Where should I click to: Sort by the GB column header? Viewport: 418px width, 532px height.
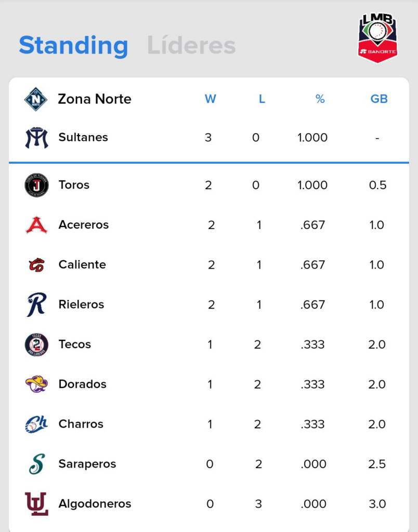(379, 99)
